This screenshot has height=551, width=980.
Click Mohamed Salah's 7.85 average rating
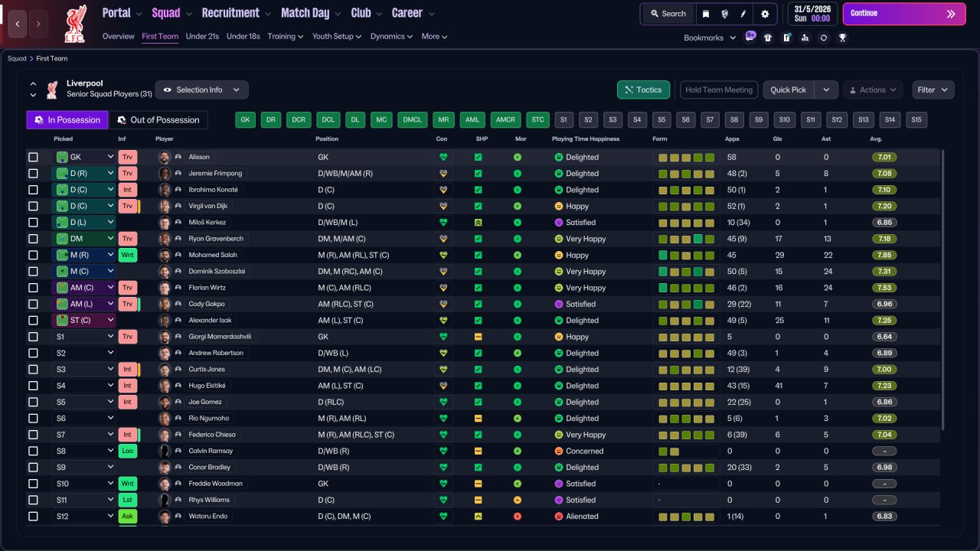tap(884, 255)
